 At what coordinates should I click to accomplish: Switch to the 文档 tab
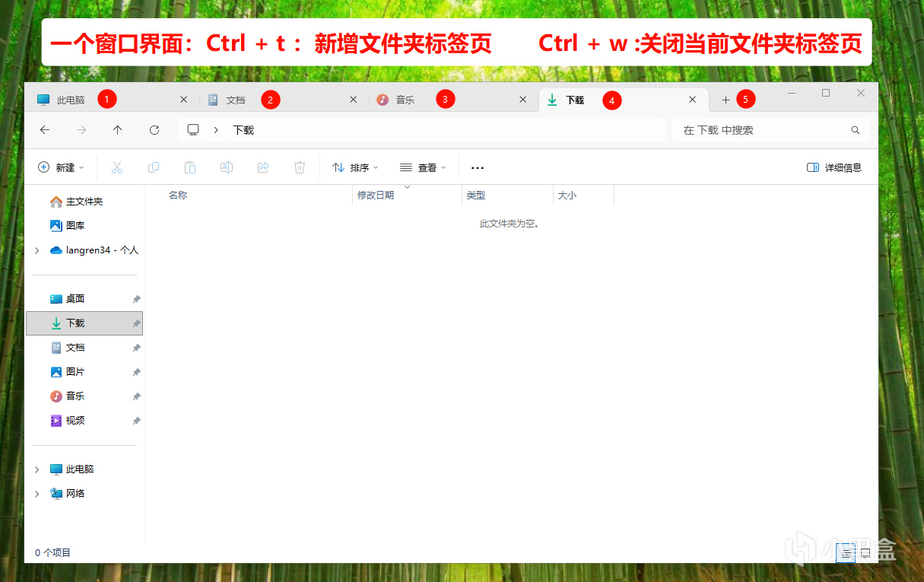coord(284,100)
